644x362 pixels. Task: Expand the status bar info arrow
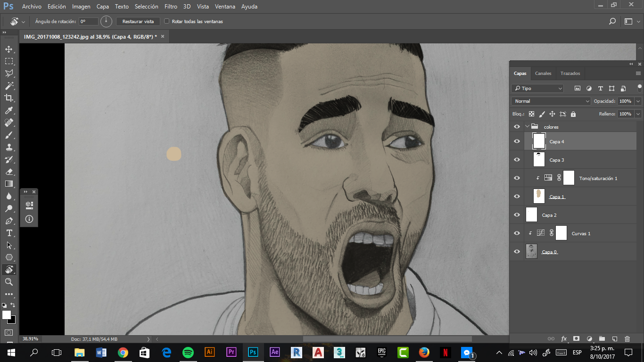[149, 339]
